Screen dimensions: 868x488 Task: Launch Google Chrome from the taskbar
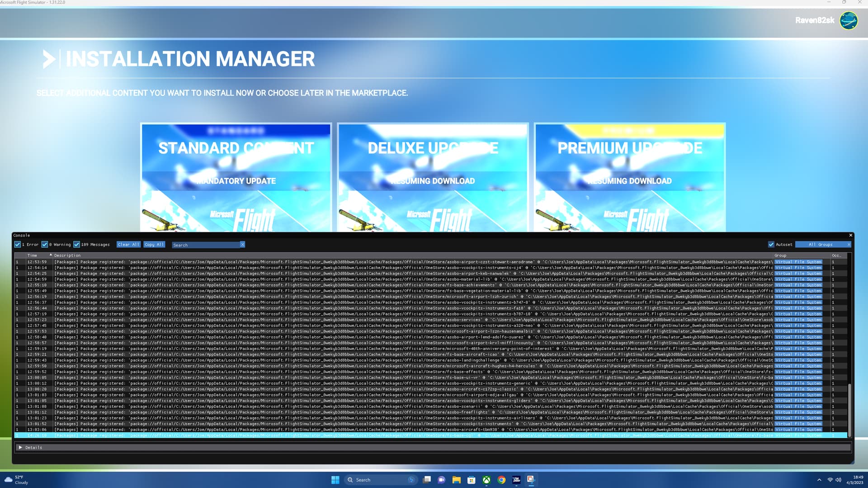[501, 480]
